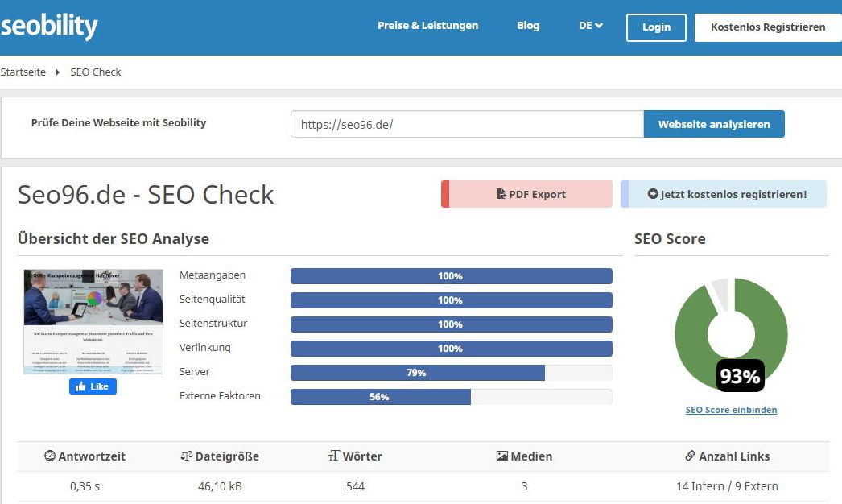This screenshot has width=842, height=504.
Task: Click the URL input field
Action: tap(467, 125)
